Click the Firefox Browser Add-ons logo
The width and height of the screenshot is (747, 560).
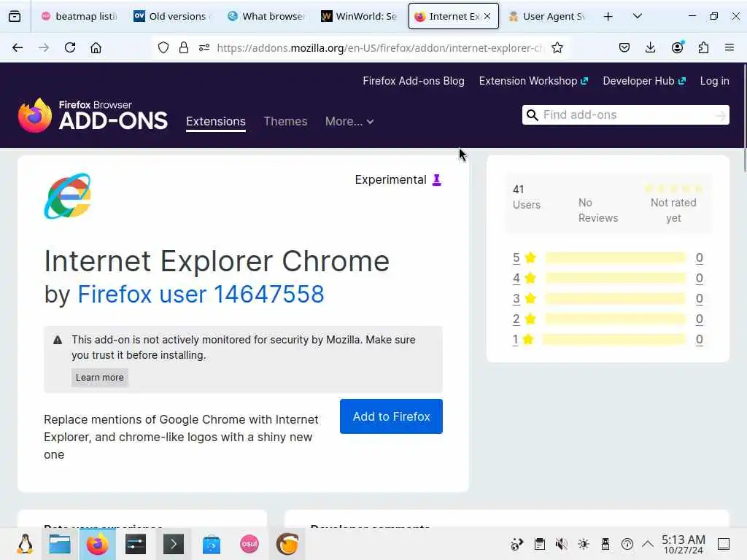93,115
